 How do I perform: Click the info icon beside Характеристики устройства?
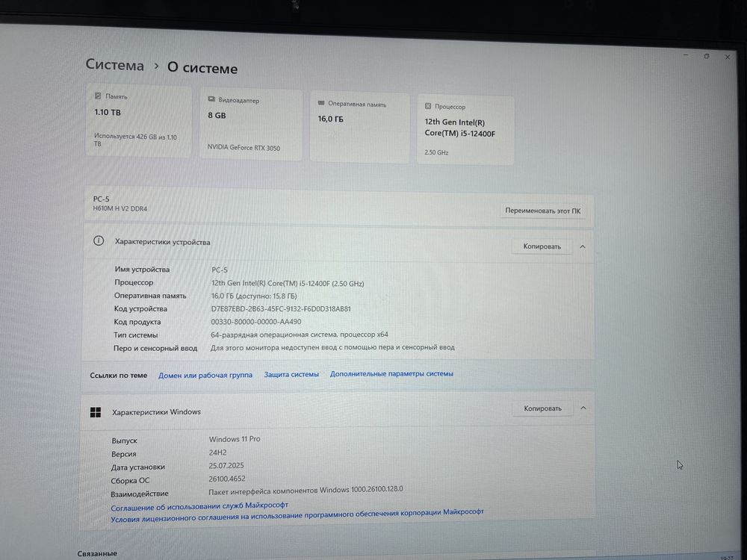[x=99, y=241]
